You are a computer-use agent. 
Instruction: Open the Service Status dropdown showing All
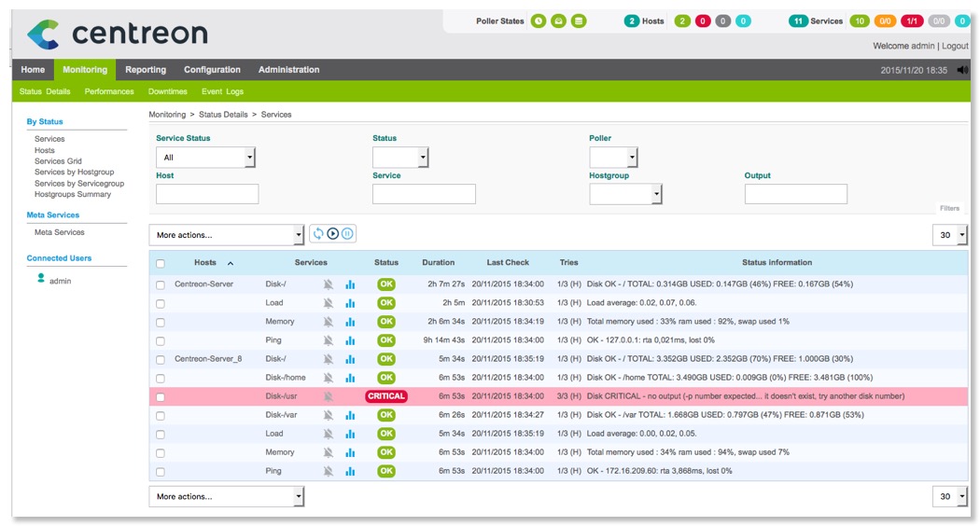click(x=205, y=158)
